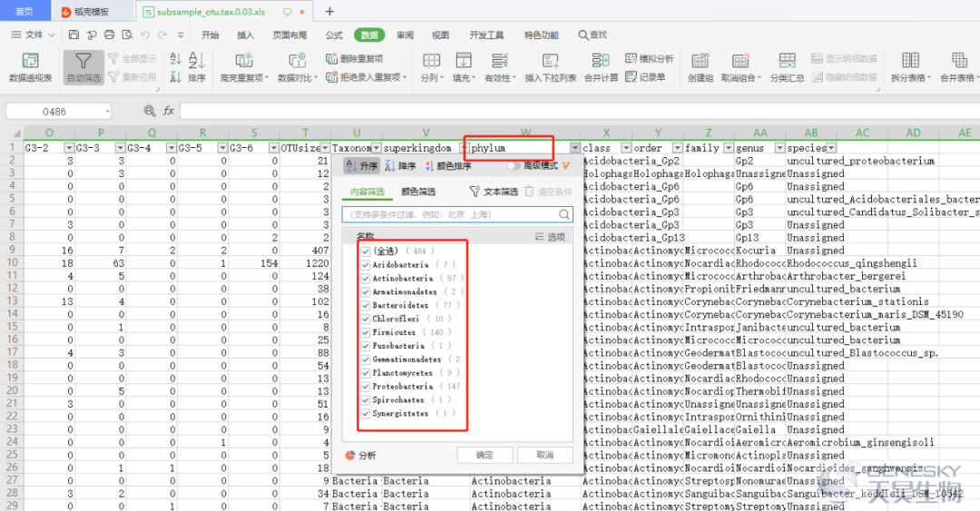Click the 颜色排序 color sort button
980x511 pixels.
pos(448,166)
